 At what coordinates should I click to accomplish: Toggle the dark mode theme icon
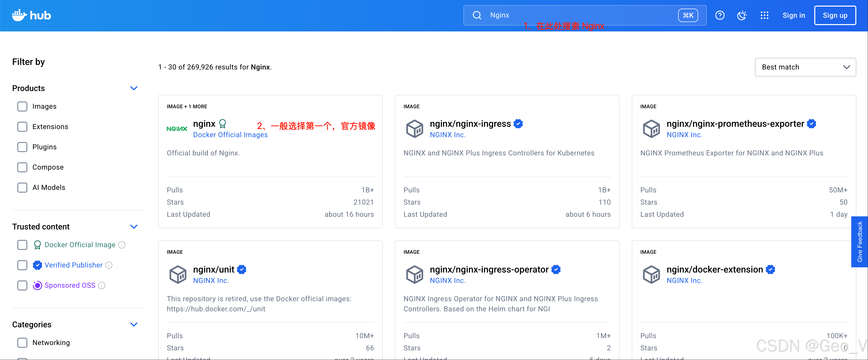pos(742,15)
